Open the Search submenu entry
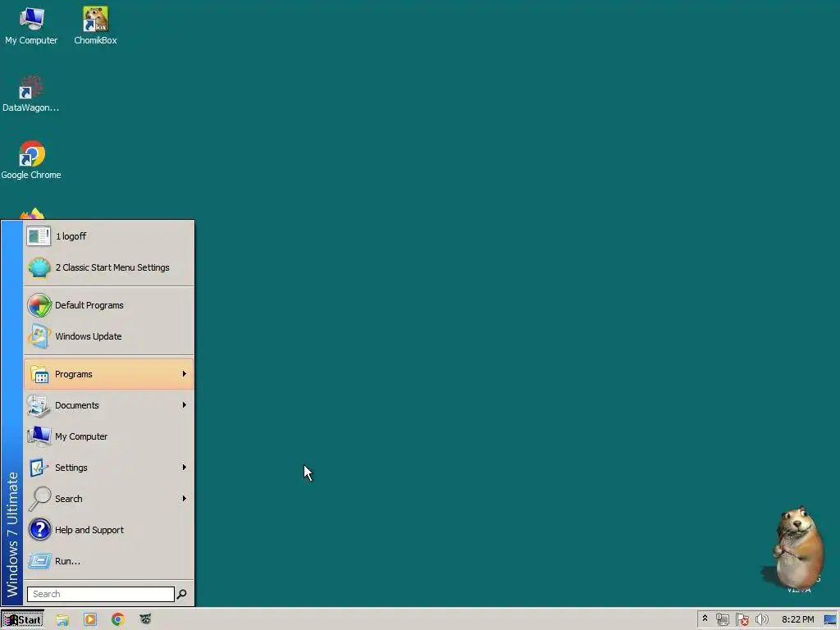840x630 pixels. pos(109,498)
